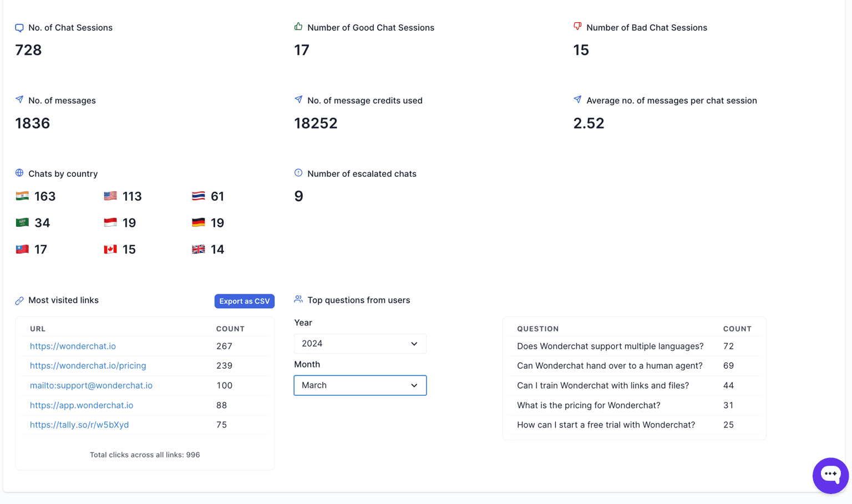Click the Indonesia flag next to 19
The image size is (852, 504).
click(110, 222)
